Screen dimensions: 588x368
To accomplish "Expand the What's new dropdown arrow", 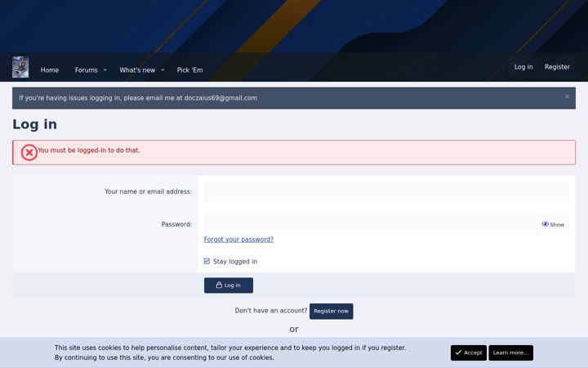I will click(x=163, y=70).
